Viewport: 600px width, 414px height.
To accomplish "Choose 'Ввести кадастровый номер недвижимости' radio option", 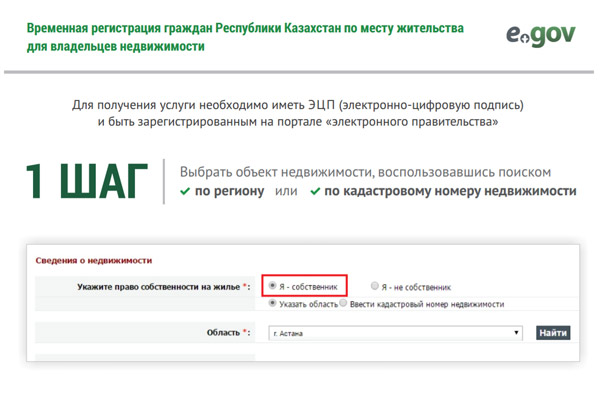I will [343, 303].
